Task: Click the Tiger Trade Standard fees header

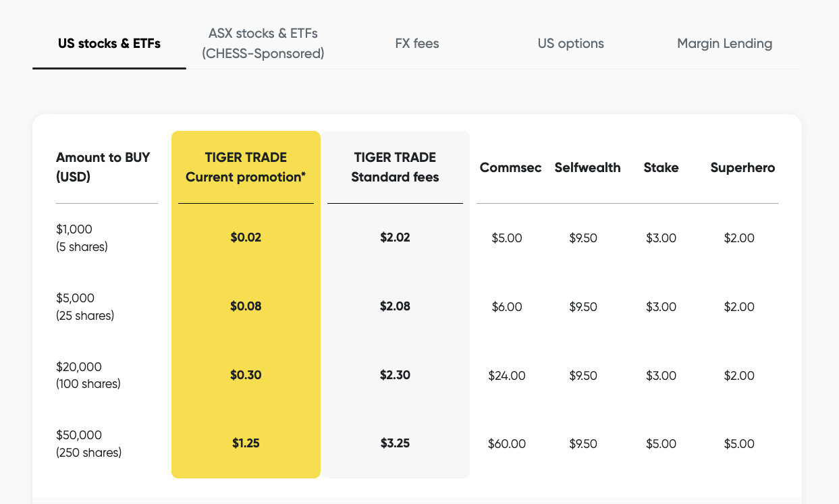Action: click(x=395, y=167)
